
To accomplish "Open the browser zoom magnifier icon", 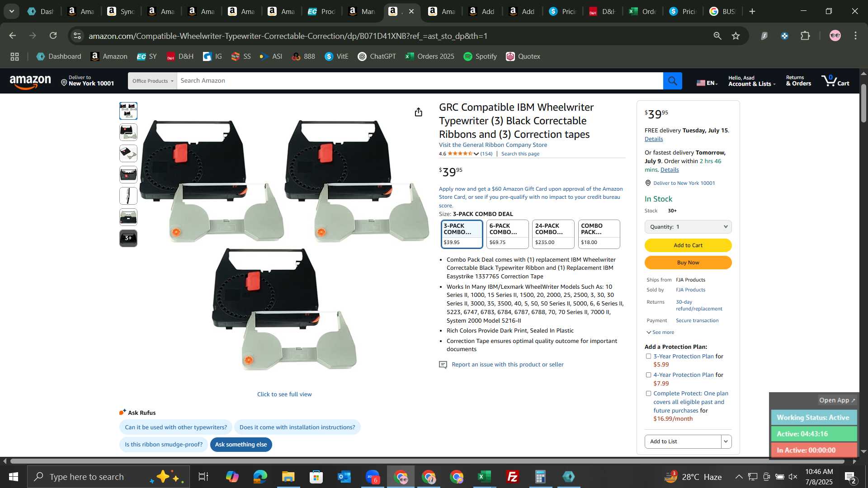I will (x=717, y=36).
